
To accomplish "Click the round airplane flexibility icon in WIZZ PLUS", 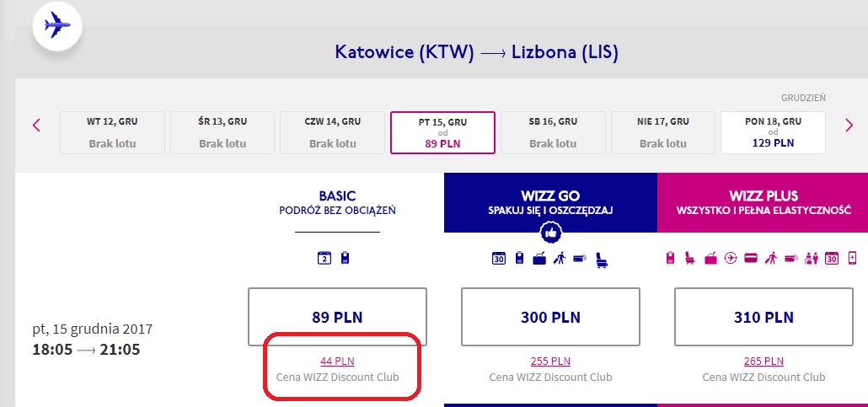I will (731, 258).
